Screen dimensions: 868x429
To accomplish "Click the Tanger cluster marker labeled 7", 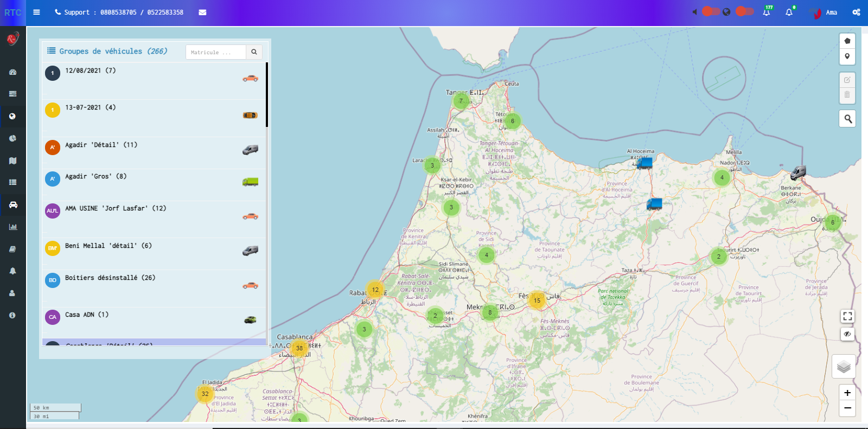I will point(461,101).
